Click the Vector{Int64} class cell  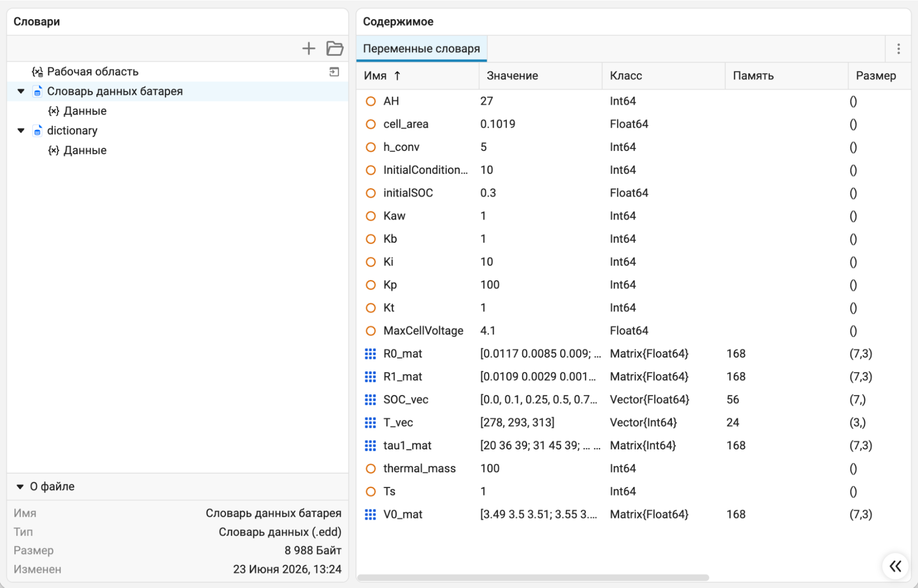pyautogui.click(x=643, y=422)
